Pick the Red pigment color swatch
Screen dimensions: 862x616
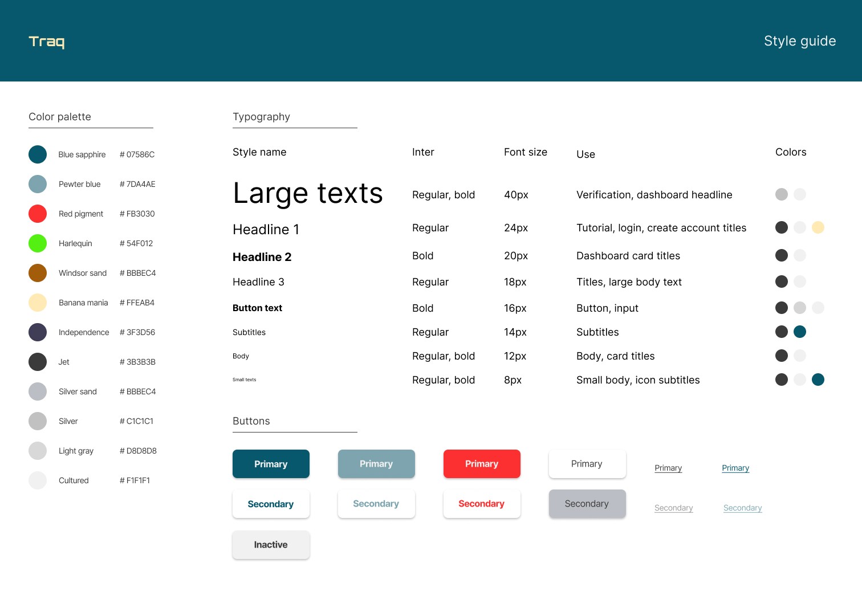pyautogui.click(x=38, y=214)
